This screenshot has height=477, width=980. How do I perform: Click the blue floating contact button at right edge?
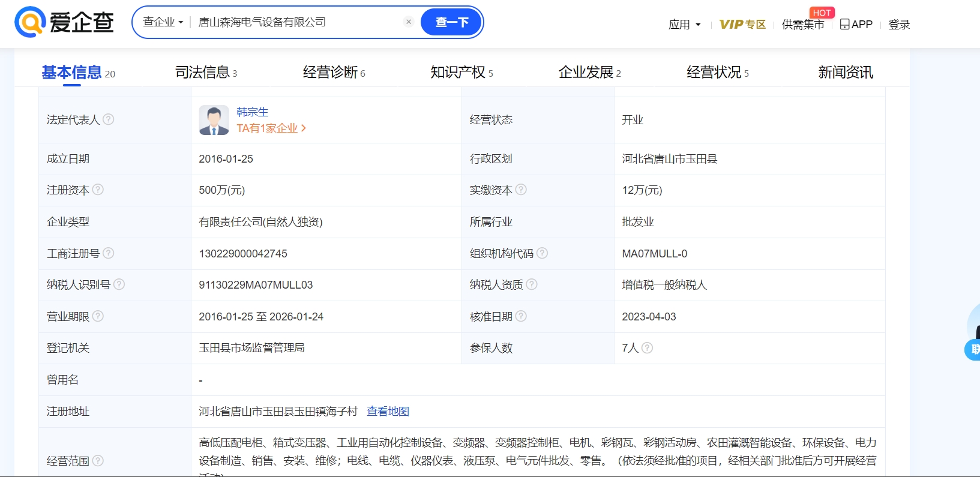point(973,349)
